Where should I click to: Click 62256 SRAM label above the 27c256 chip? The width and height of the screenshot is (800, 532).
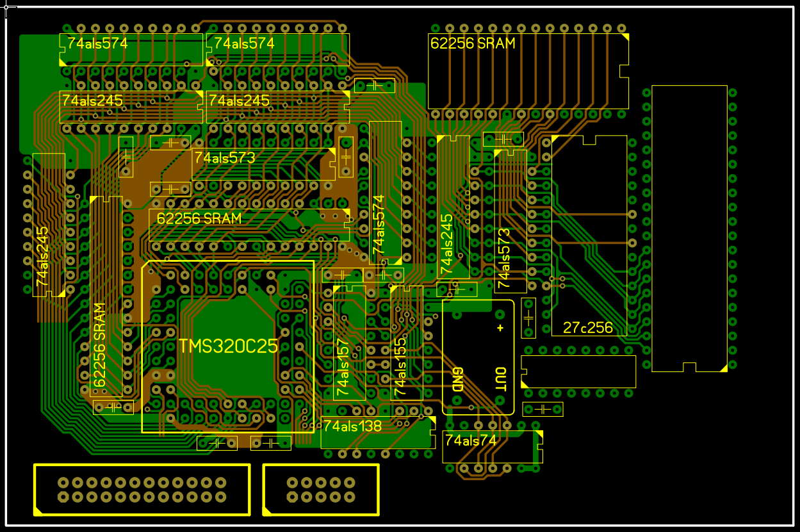[x=473, y=43]
